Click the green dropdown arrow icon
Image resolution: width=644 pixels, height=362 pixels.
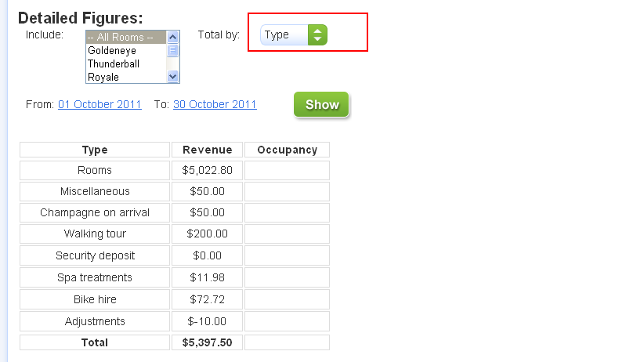pos(317,35)
